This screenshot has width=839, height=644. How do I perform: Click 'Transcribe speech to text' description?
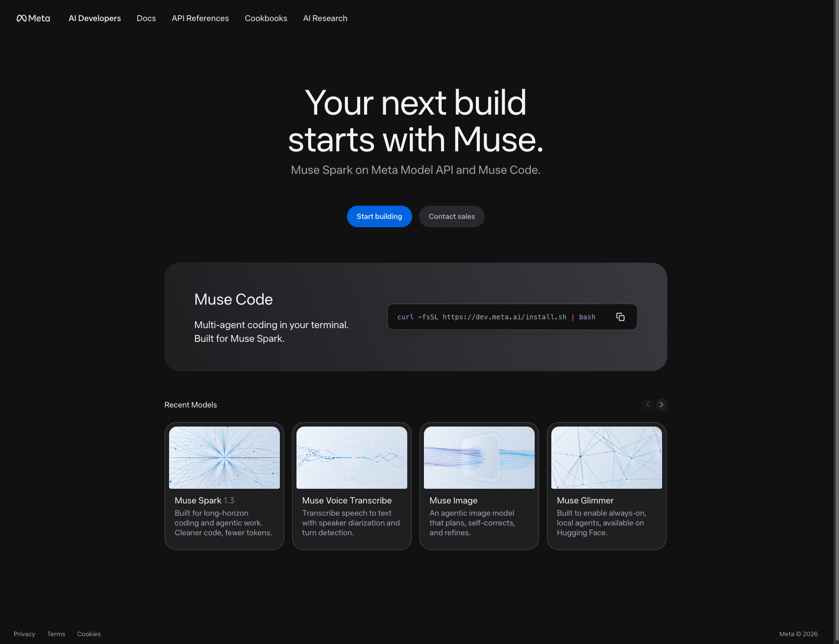point(351,523)
